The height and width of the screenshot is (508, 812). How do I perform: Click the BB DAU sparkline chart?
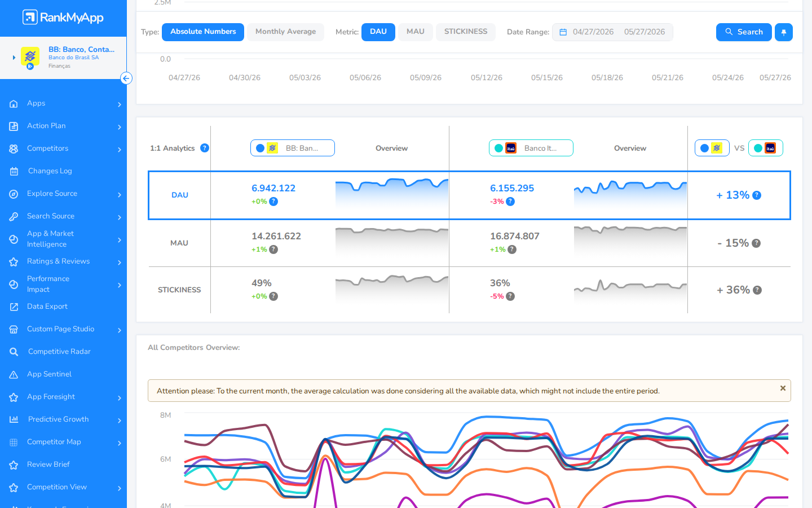click(392, 195)
